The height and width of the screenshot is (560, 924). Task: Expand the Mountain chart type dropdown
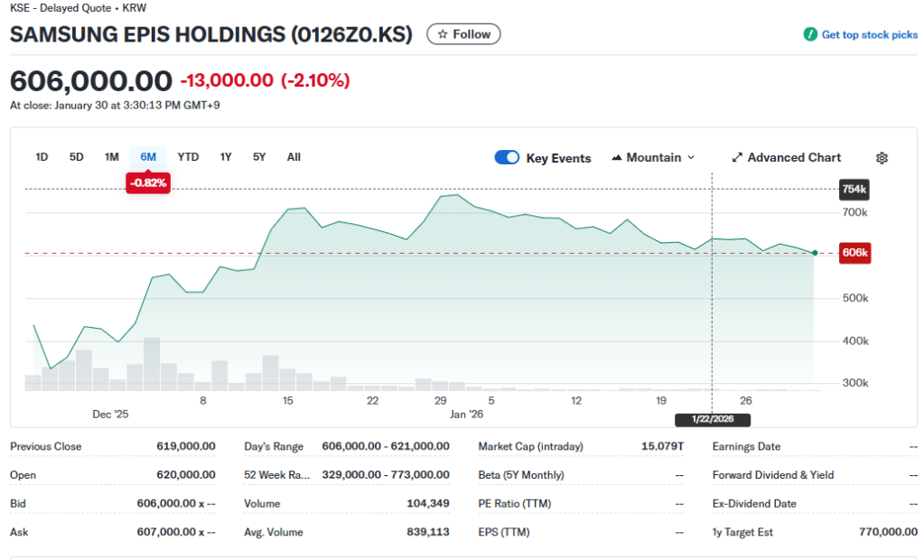click(691, 158)
